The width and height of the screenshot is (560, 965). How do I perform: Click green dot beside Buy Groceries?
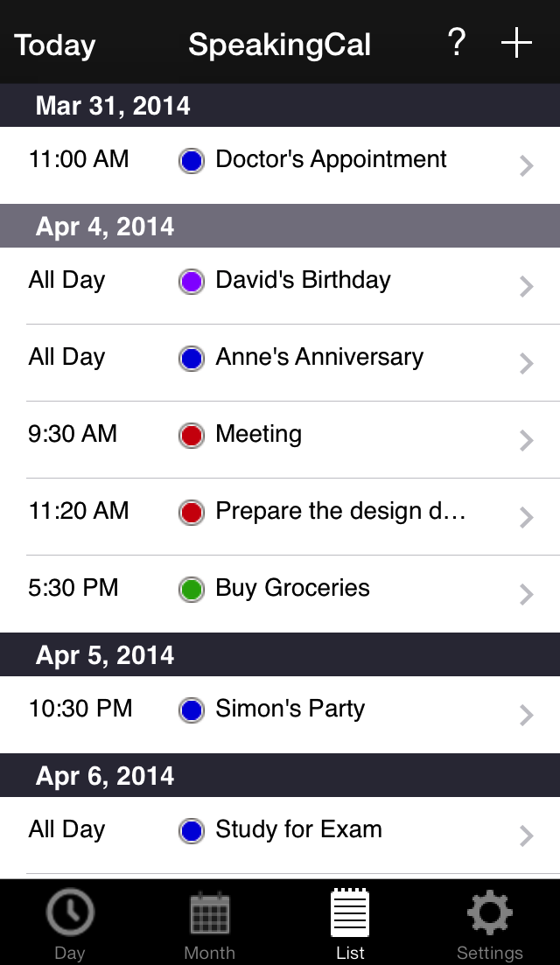[192, 590]
